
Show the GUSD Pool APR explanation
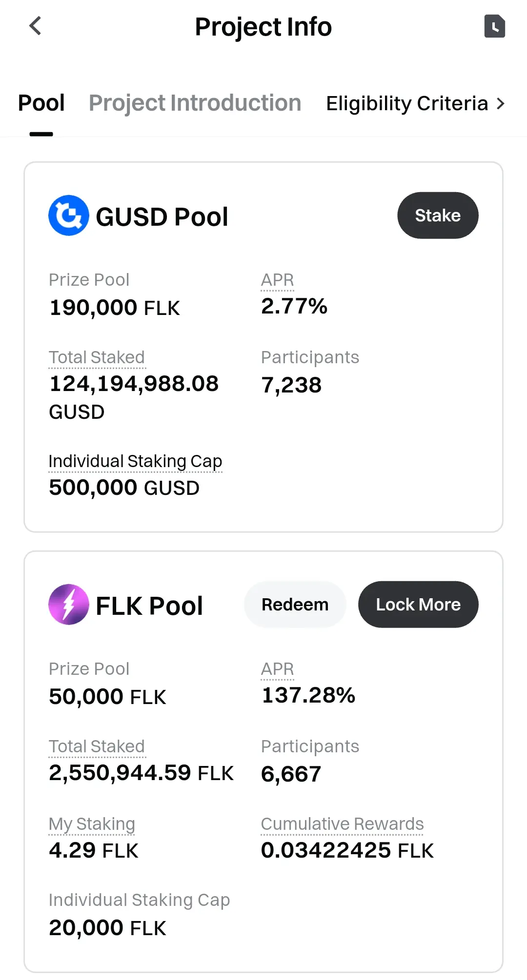(x=278, y=280)
